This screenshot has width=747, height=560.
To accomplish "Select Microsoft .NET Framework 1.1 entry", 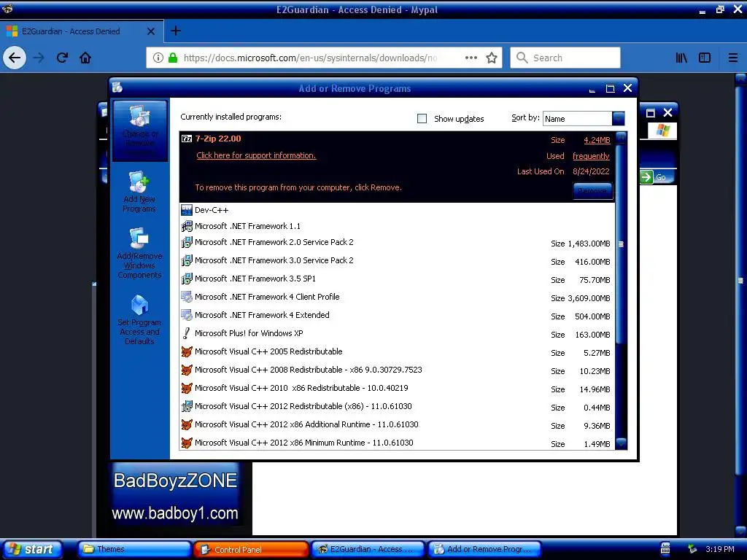I will tap(398, 226).
